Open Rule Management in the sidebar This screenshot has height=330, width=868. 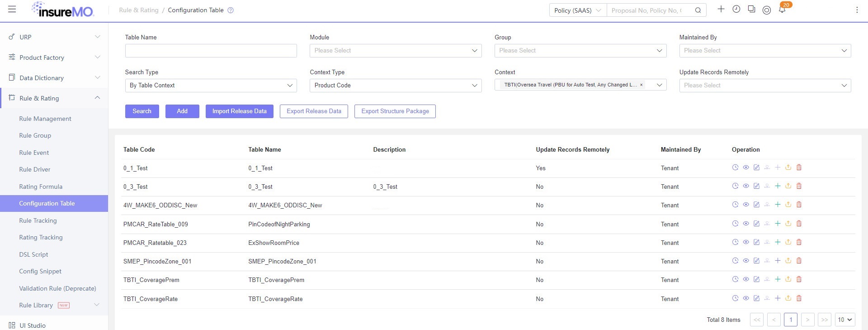[45, 119]
